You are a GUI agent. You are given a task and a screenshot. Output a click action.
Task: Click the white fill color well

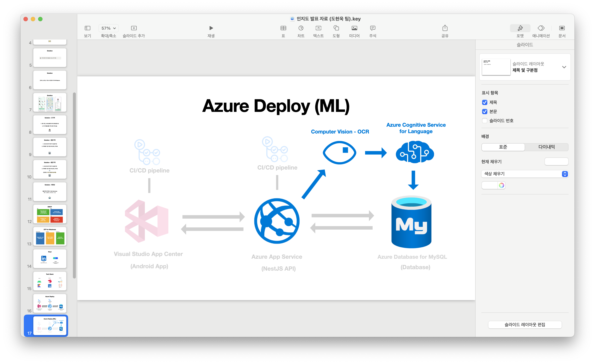pos(490,185)
